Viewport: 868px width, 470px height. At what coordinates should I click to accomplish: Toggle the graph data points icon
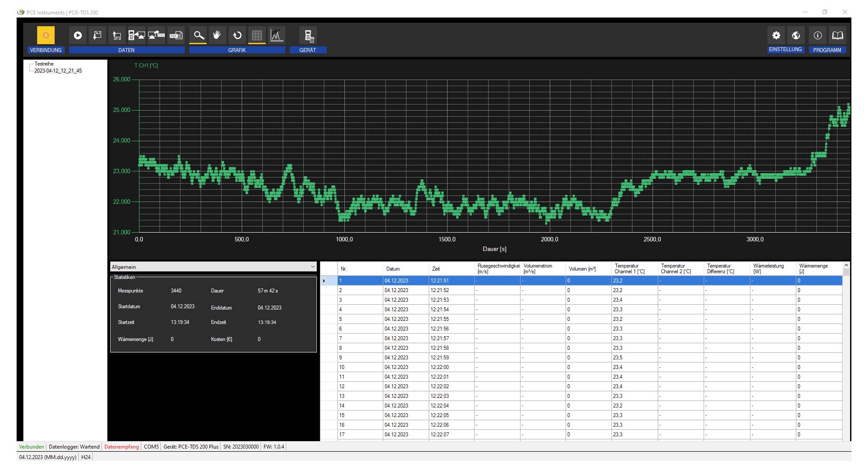click(276, 35)
